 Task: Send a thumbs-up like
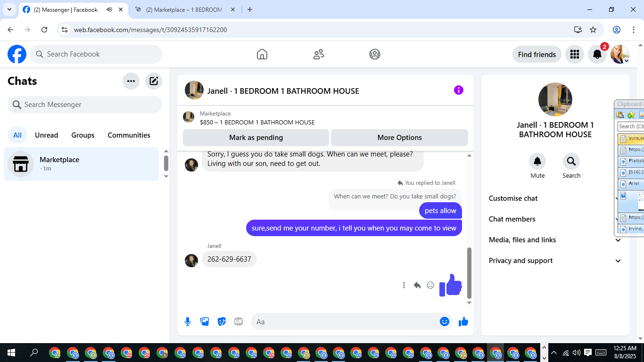[x=463, y=321]
